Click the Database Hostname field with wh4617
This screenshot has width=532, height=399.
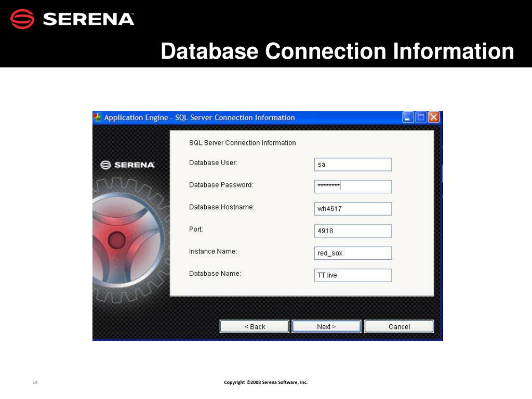pos(353,209)
